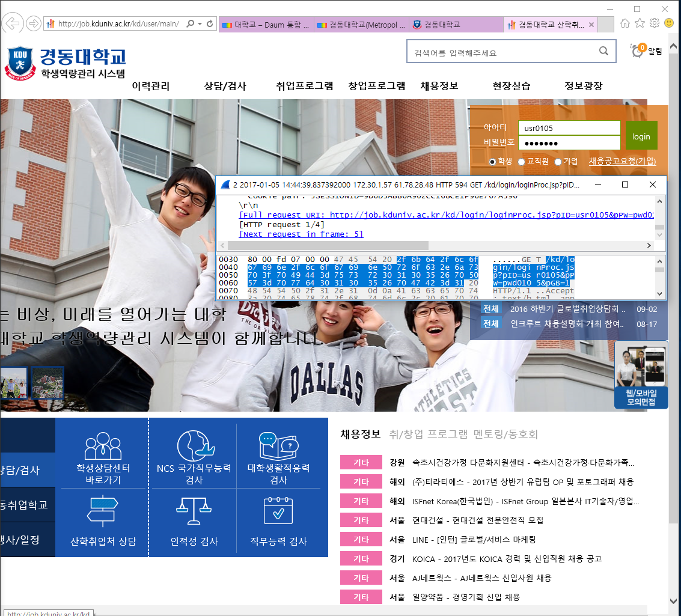Open (주)티라티에스 유럽팀 OP 채용 posting

tap(522, 482)
